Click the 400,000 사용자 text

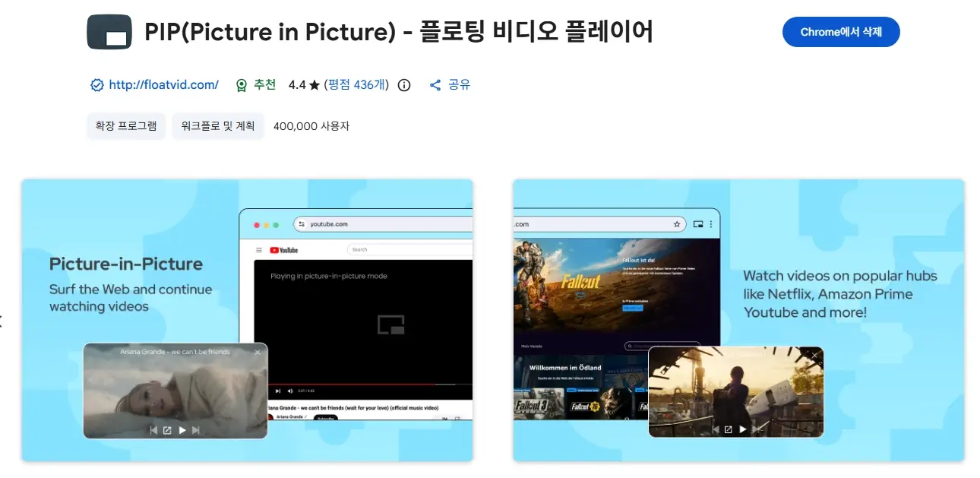coord(311,126)
